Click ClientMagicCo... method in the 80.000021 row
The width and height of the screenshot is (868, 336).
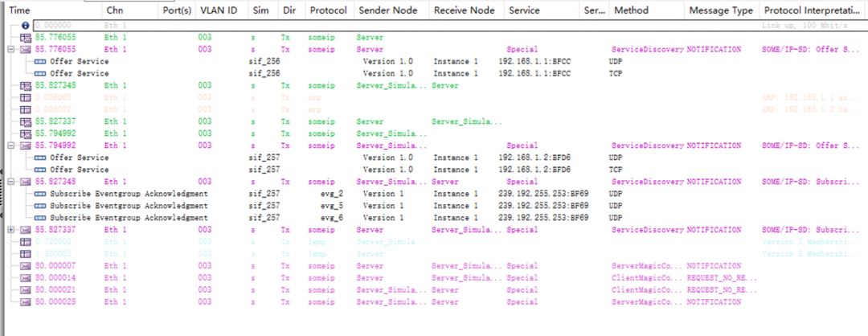tap(647, 290)
